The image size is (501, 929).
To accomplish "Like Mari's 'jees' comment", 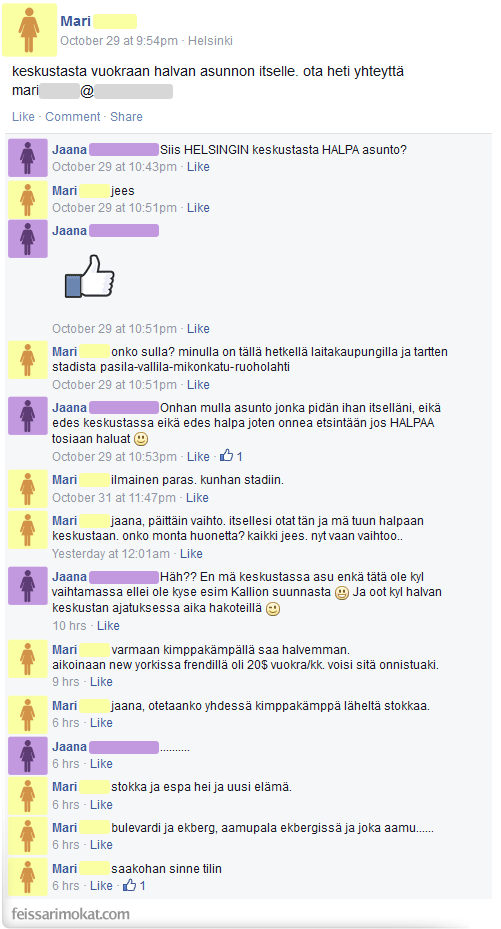I will (x=198, y=207).
